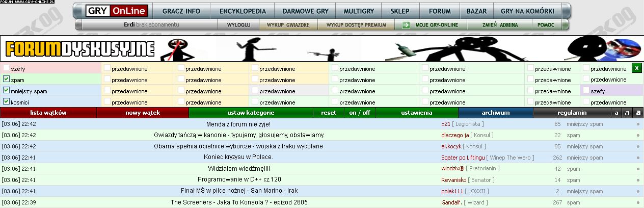Open the 'archiwum' tab
This screenshot has height=208, width=644.
(x=495, y=113)
